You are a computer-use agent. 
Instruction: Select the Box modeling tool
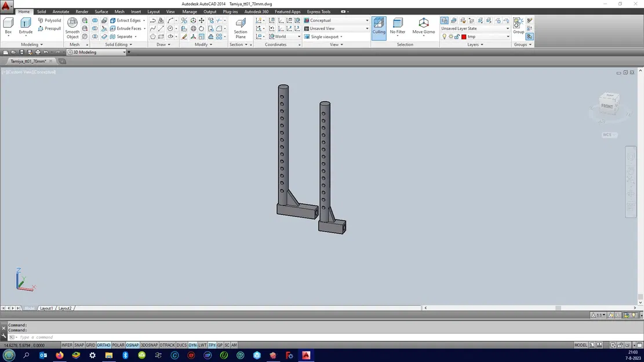coord(8,25)
